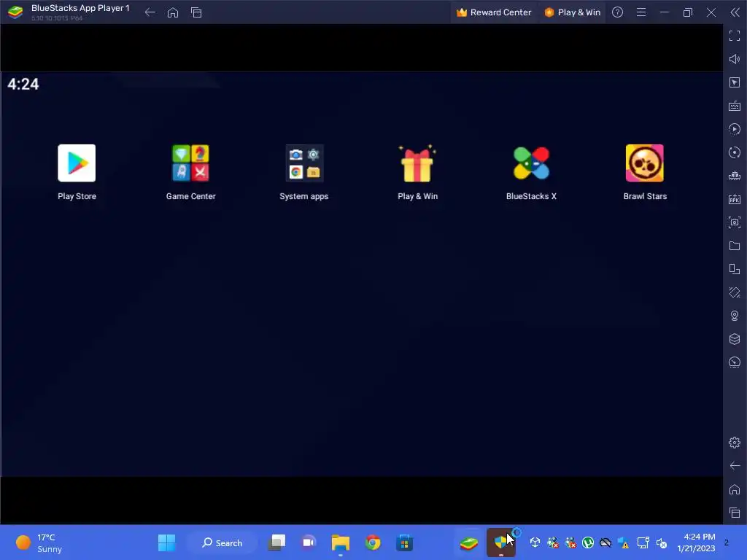Open game controls keyboard icon in sidebar
This screenshot has width=747, height=560.
(x=735, y=106)
